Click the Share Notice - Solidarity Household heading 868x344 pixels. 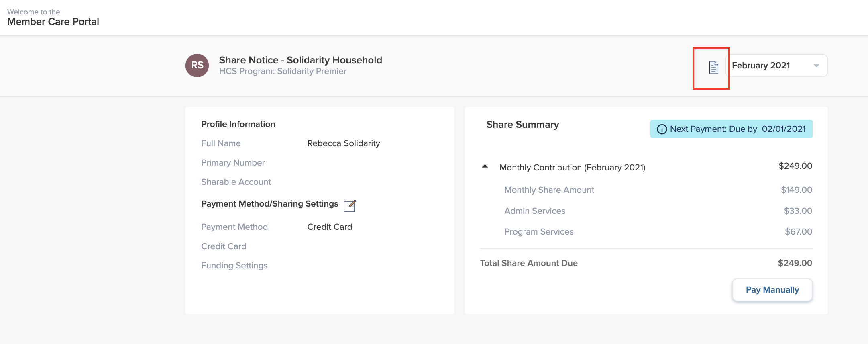[300, 60]
